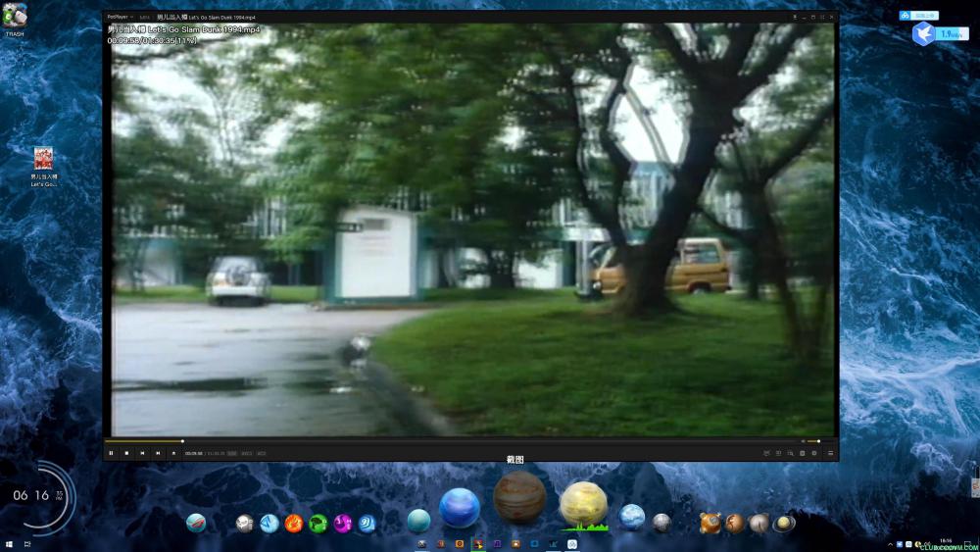980x552 pixels.
Task: Click the AC3 audio codec label
Action: pyautogui.click(x=262, y=453)
